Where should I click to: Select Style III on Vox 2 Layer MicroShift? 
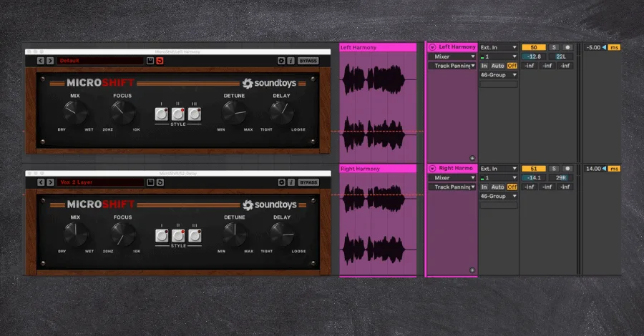point(195,235)
